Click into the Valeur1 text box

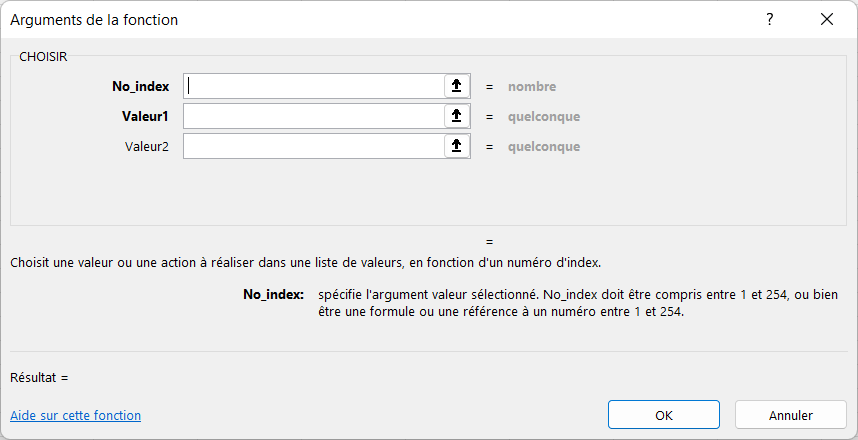coord(314,116)
